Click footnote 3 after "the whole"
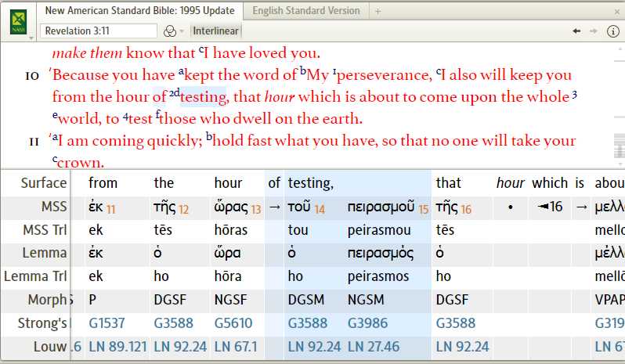This screenshot has height=364, width=625. tap(574, 95)
